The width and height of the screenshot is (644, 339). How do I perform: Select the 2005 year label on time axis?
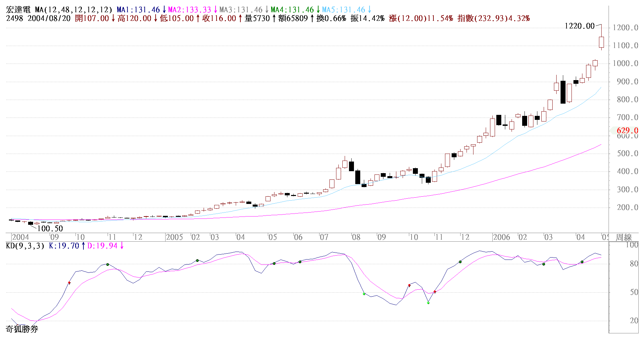tap(174, 237)
